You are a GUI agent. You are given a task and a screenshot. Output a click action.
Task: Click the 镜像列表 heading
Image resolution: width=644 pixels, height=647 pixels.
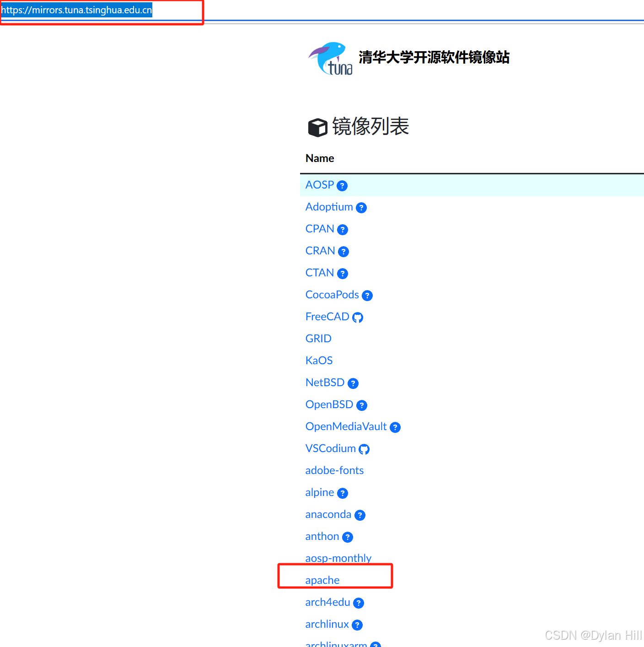tap(370, 127)
